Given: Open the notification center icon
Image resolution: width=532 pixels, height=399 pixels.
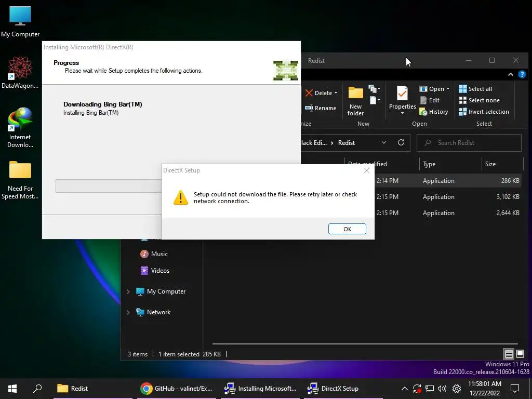Looking at the screenshot, I should coord(515,389).
